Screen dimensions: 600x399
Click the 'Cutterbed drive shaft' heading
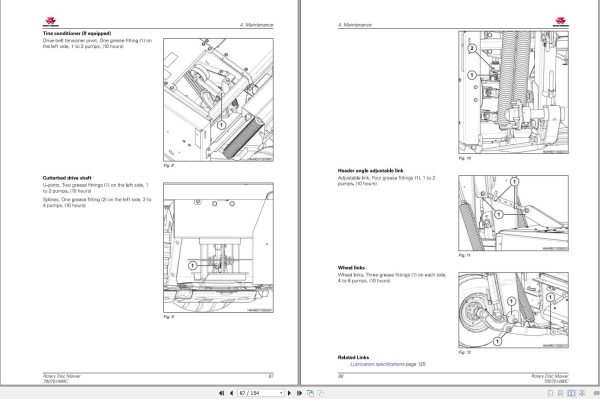pos(67,178)
